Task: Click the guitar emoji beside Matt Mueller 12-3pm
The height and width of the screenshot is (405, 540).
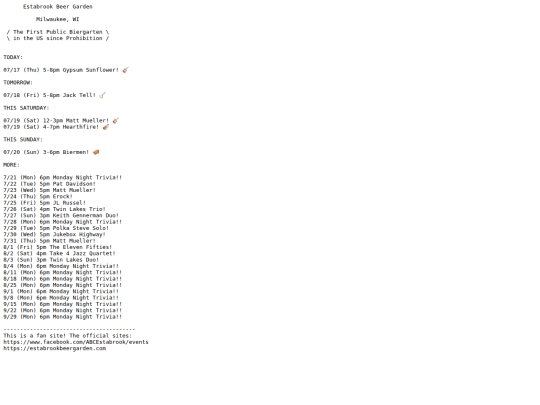Action: point(115,121)
